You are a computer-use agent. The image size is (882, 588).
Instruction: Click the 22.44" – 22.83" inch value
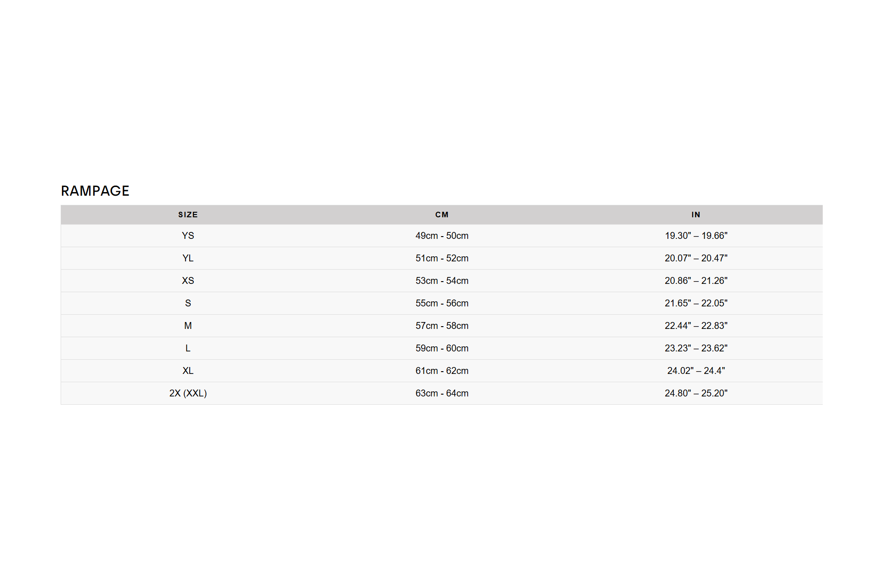tap(696, 326)
